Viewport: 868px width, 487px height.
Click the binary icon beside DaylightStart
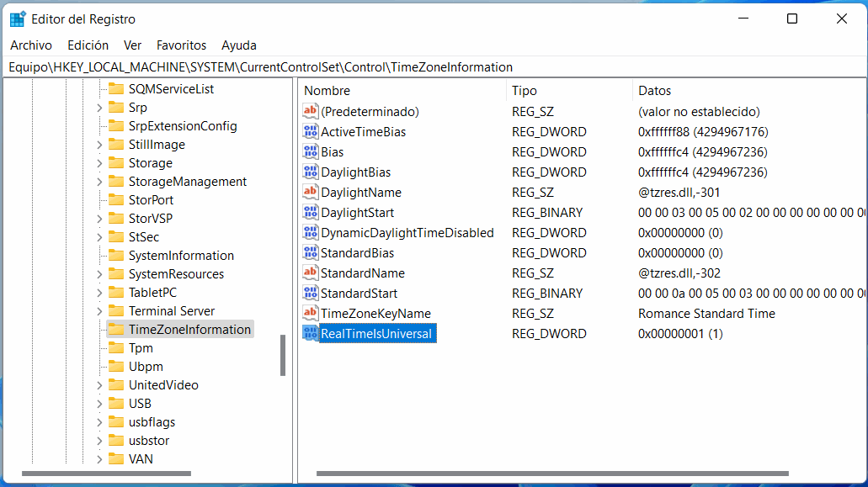pos(311,213)
